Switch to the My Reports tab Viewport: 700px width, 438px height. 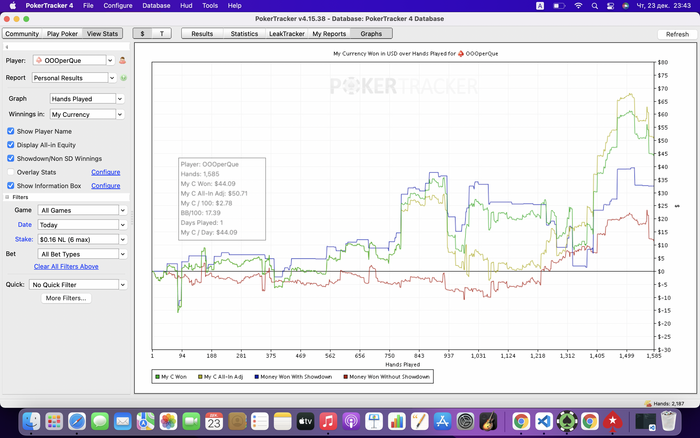point(329,33)
